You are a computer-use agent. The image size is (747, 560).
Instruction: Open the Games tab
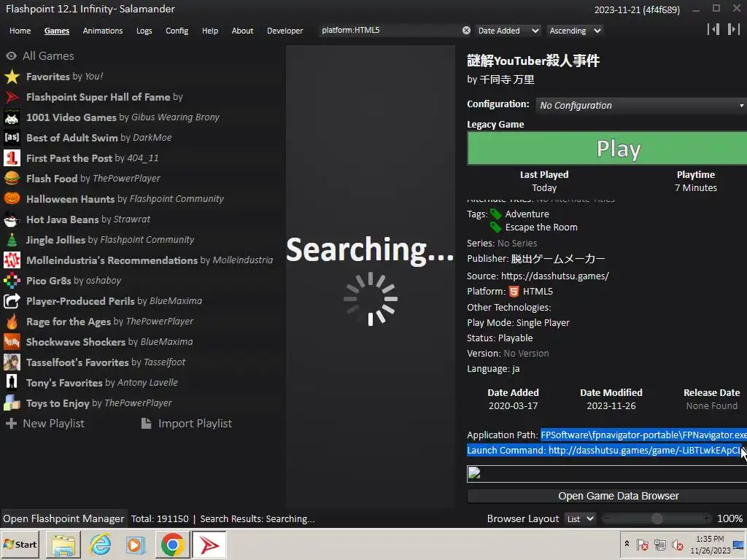coord(57,31)
